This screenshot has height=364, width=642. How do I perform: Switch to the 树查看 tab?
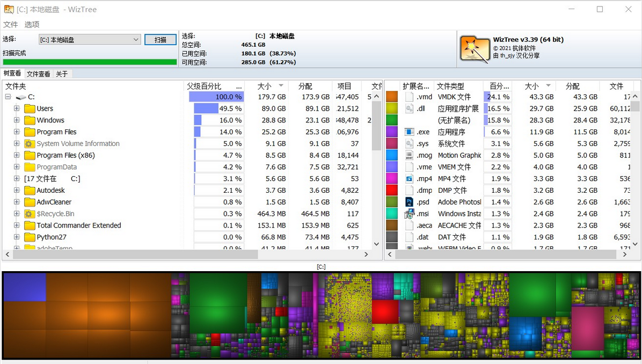[x=12, y=74]
